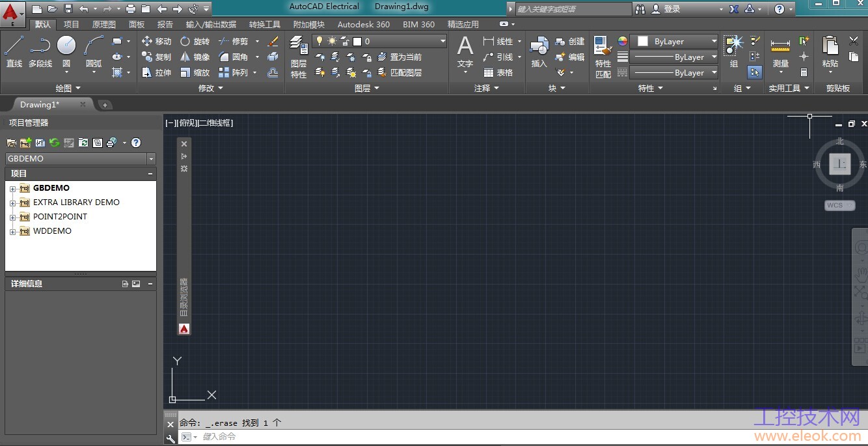Switch to the 报告 (Reports) ribbon tab
This screenshot has height=446, width=868.
point(165,24)
